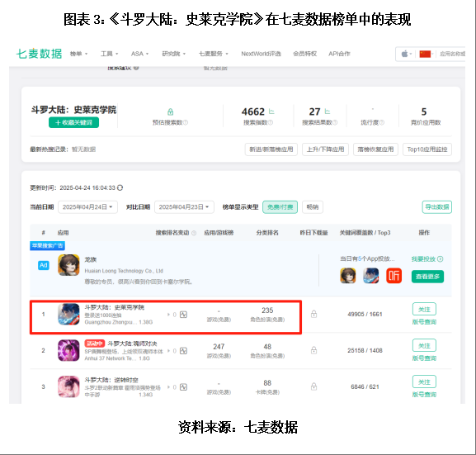Click the 收藏关键词 button
This screenshot has width=476, height=455.
click(73, 122)
